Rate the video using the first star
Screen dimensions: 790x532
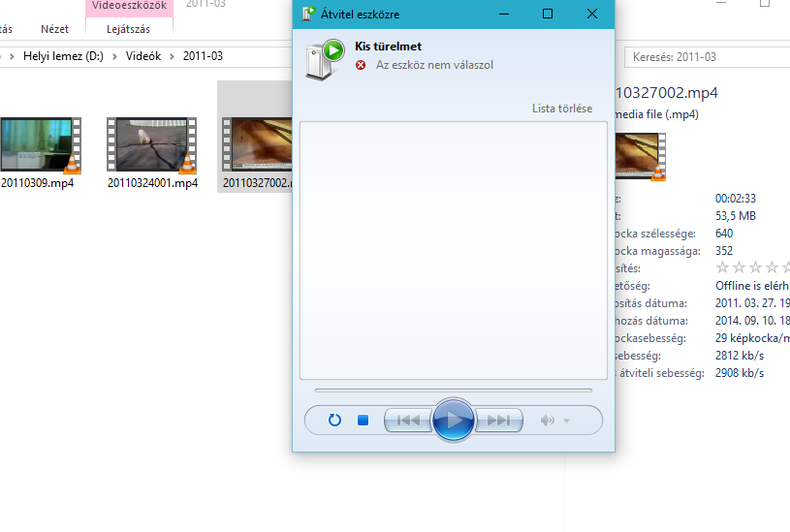[722, 267]
